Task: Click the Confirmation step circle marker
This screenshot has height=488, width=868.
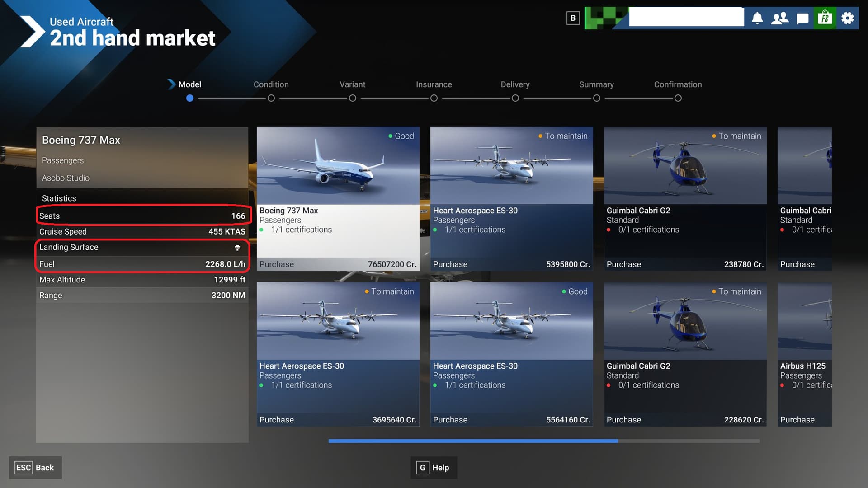Action: point(678,98)
